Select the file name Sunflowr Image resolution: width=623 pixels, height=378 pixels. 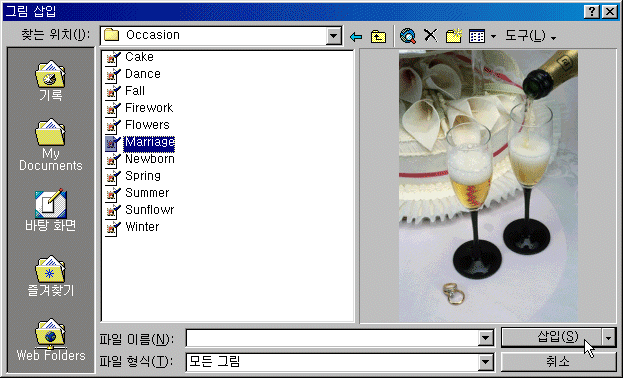149,211
